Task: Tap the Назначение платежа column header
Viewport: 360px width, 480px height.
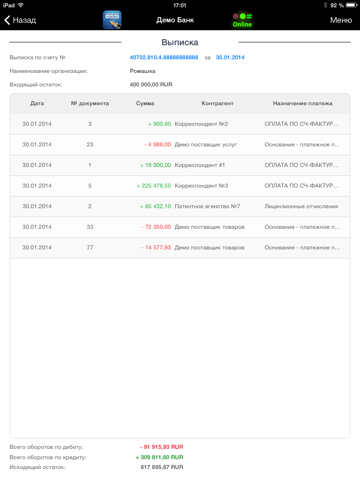Action: pos(302,103)
